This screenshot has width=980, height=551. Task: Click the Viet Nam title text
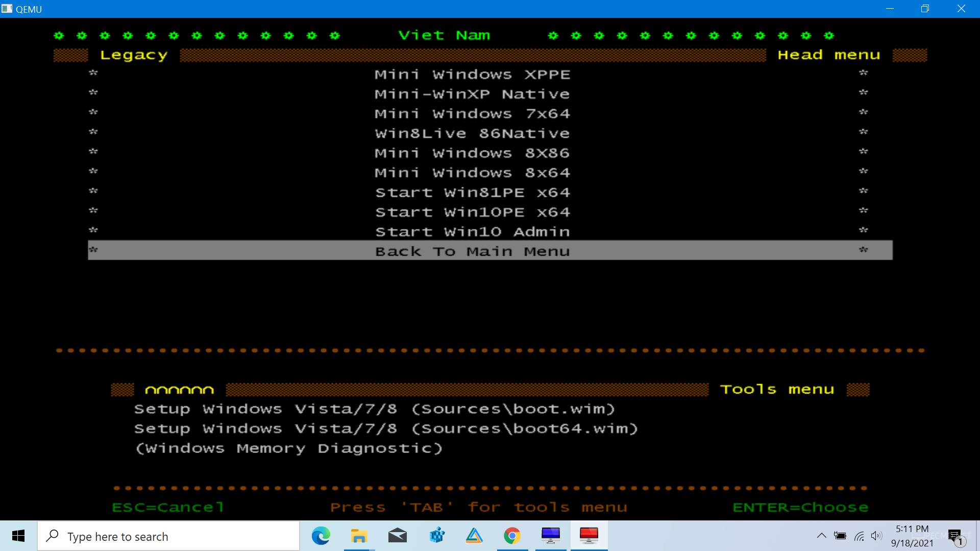click(x=444, y=35)
